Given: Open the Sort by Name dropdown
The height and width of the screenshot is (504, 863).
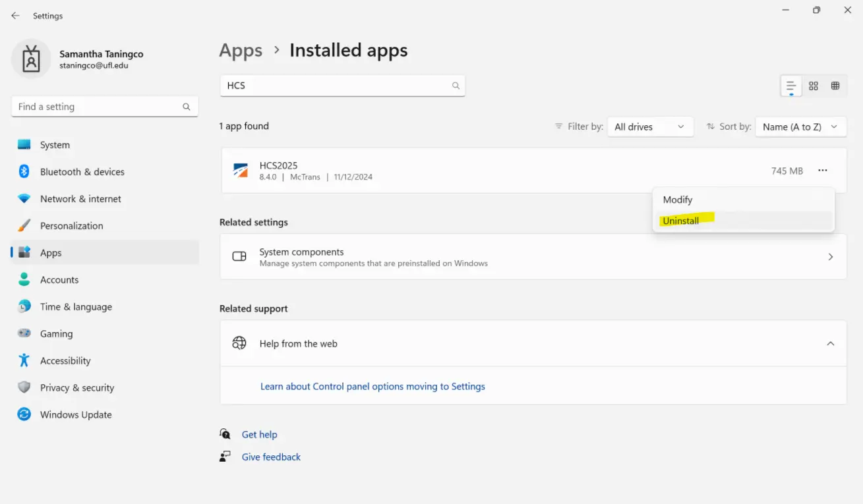Looking at the screenshot, I should 800,126.
